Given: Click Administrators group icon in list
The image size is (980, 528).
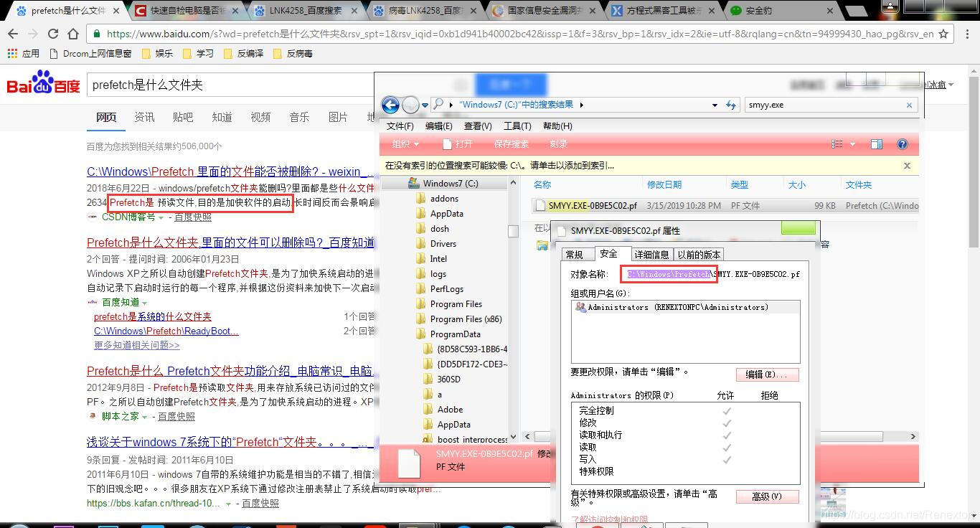Looking at the screenshot, I should (x=580, y=307).
